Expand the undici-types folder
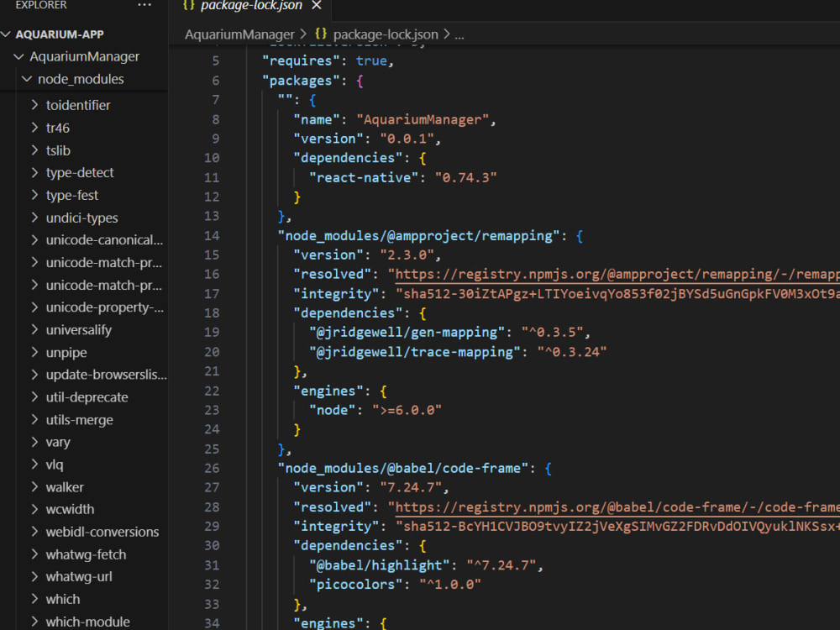The height and width of the screenshot is (630, 840). [34, 218]
